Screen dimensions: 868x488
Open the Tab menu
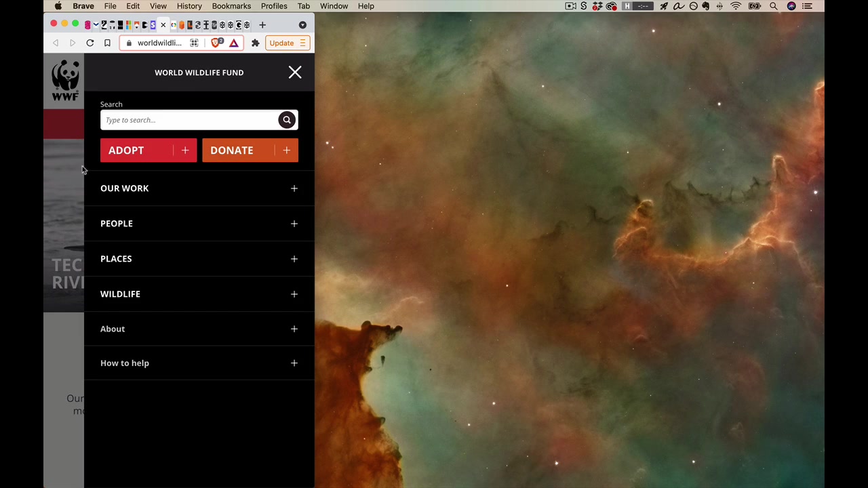click(304, 6)
